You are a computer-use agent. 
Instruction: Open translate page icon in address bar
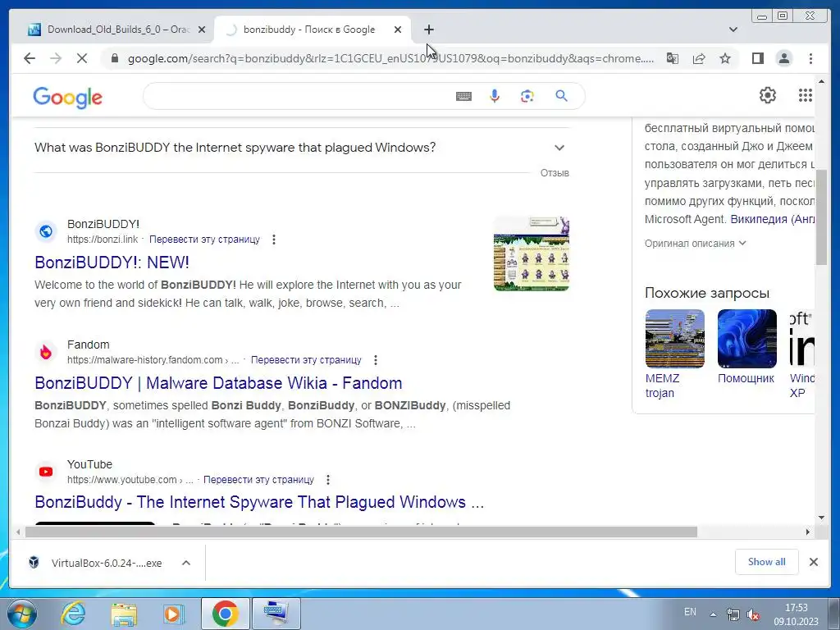673,58
